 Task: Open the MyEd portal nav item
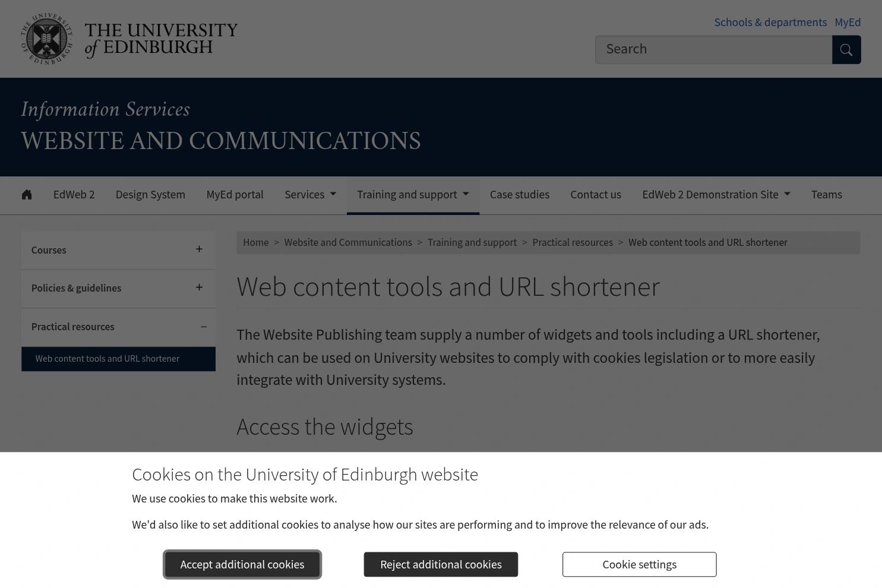235,195
